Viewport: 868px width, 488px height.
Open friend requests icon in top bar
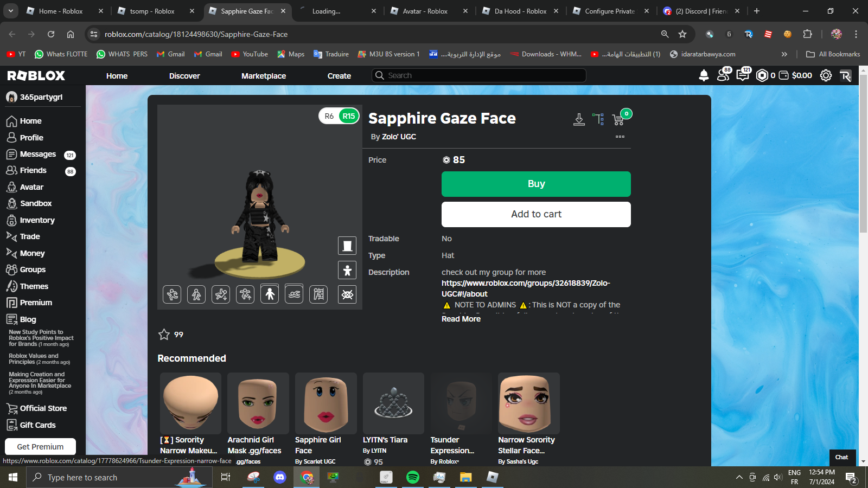[723, 75]
